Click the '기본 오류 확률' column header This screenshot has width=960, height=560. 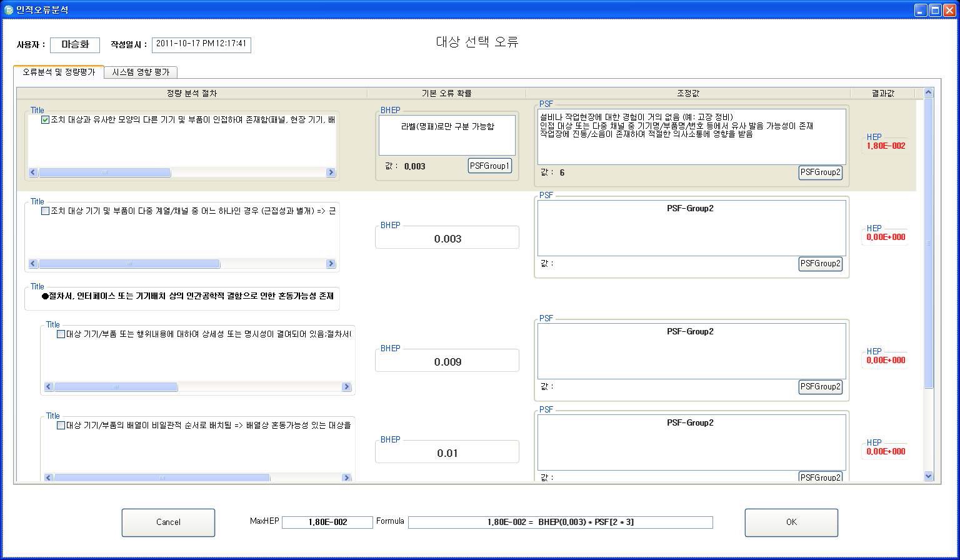446,93
